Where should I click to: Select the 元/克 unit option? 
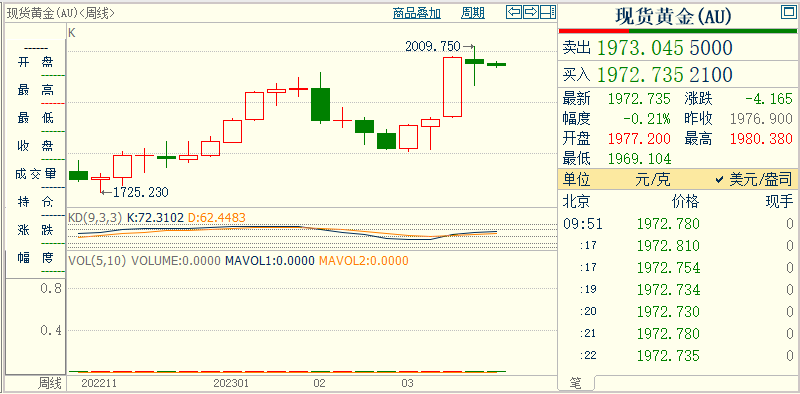click(653, 180)
